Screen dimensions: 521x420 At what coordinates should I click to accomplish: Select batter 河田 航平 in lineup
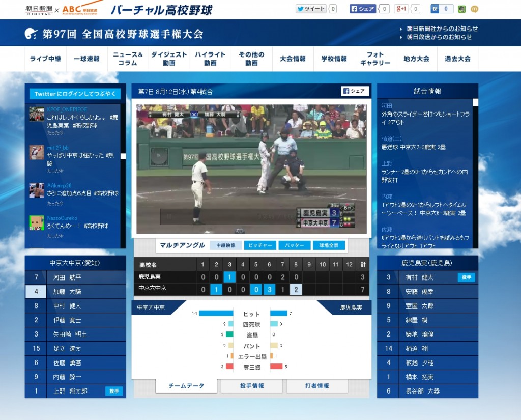click(x=75, y=277)
